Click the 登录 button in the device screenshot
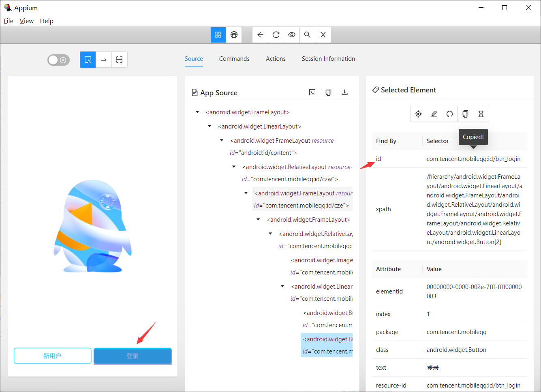The height and width of the screenshot is (392, 541). coord(133,356)
